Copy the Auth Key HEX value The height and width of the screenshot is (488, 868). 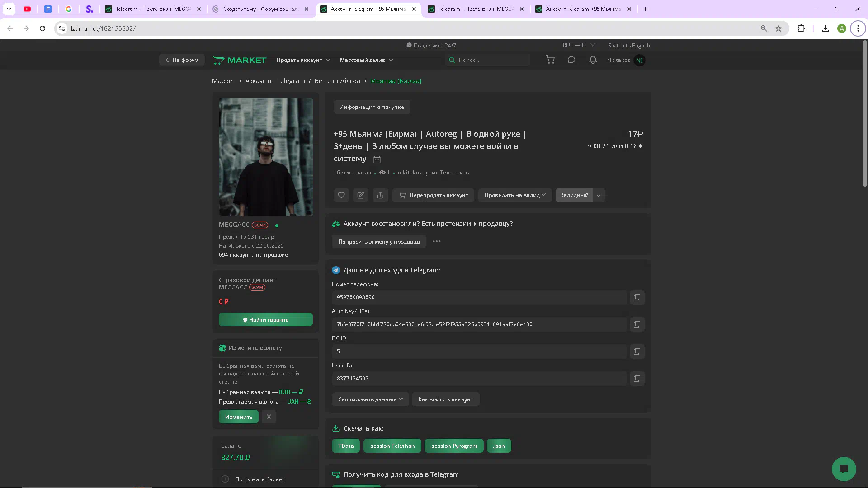click(x=637, y=324)
